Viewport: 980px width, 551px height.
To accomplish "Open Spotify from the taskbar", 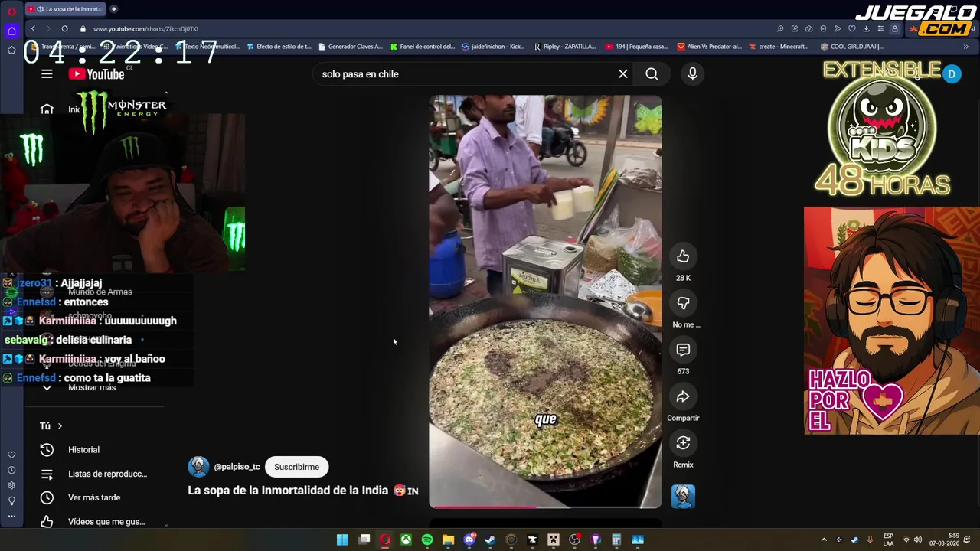I will click(x=427, y=540).
